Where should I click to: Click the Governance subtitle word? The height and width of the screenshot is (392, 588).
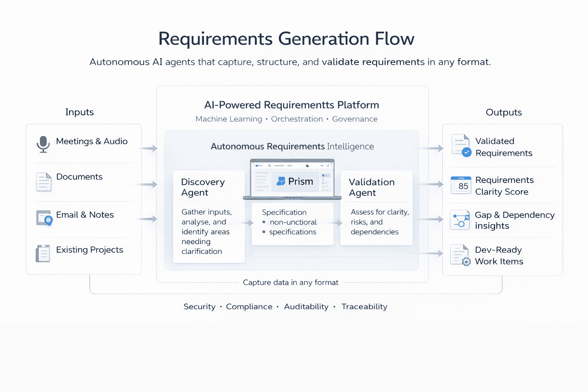355,119
